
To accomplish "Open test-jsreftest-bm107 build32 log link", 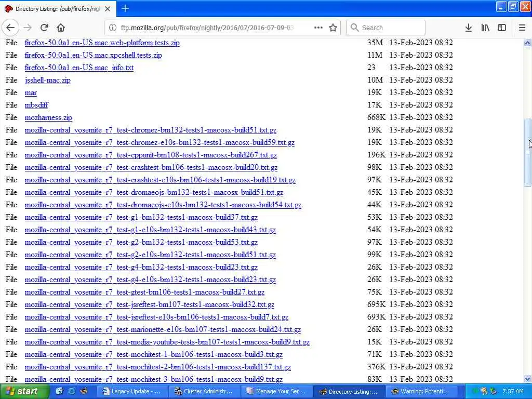I will click(x=149, y=304).
